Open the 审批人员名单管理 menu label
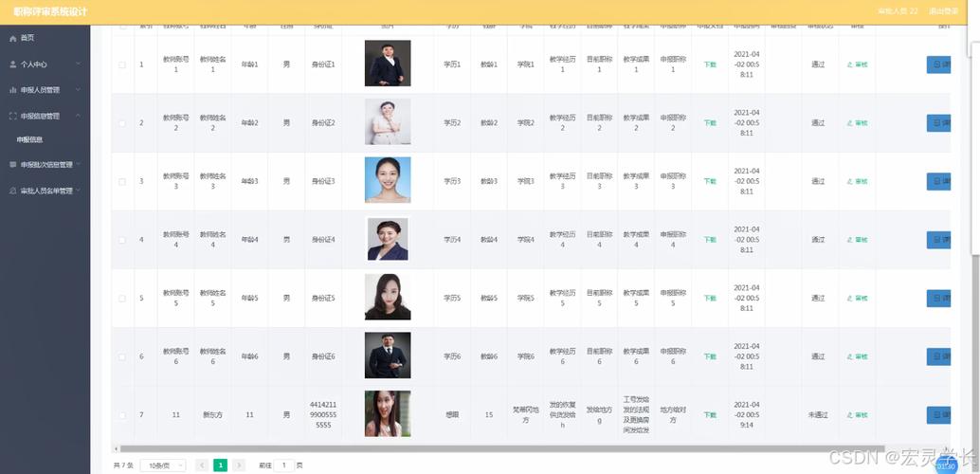 point(46,191)
